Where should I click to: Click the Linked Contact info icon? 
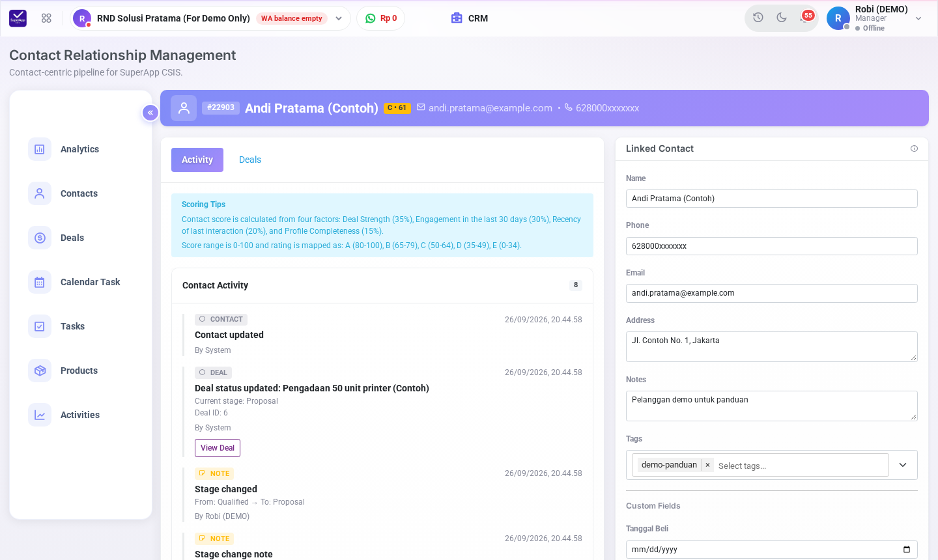coord(914,148)
